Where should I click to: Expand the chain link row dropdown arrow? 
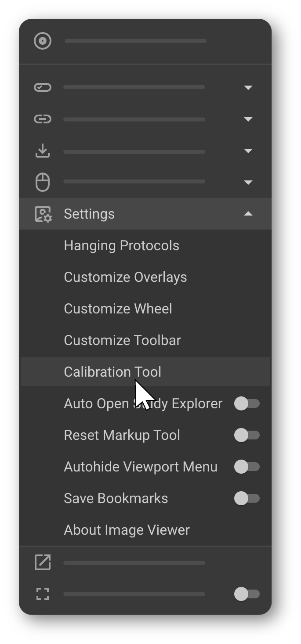[248, 119]
